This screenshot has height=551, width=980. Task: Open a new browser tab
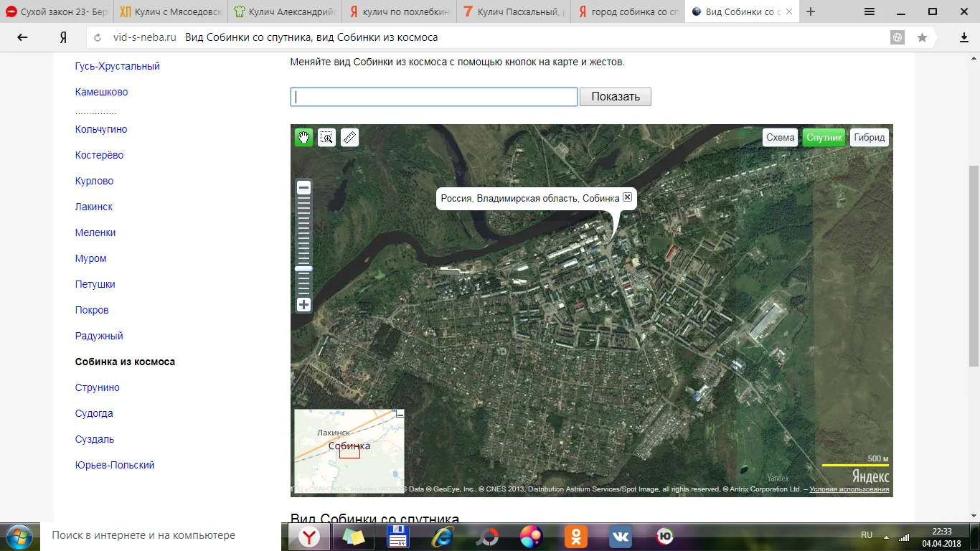coord(811,11)
